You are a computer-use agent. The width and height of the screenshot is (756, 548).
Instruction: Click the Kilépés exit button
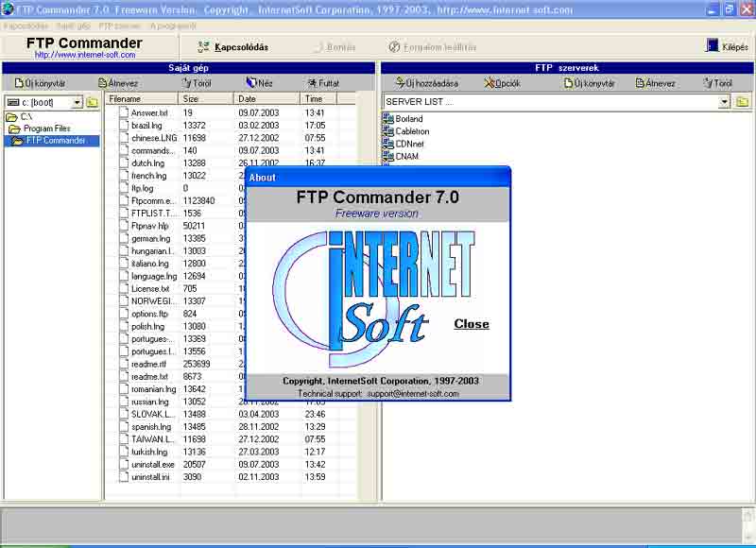click(727, 46)
